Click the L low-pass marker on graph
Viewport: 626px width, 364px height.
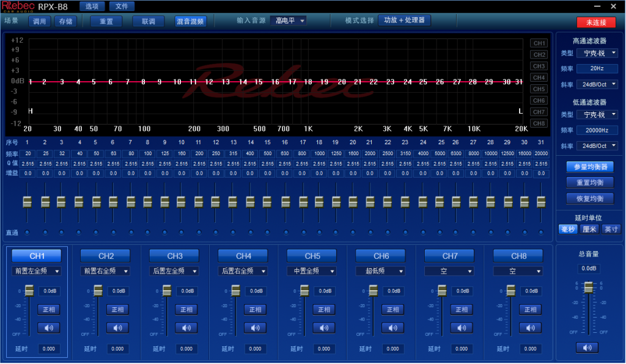[x=521, y=111]
